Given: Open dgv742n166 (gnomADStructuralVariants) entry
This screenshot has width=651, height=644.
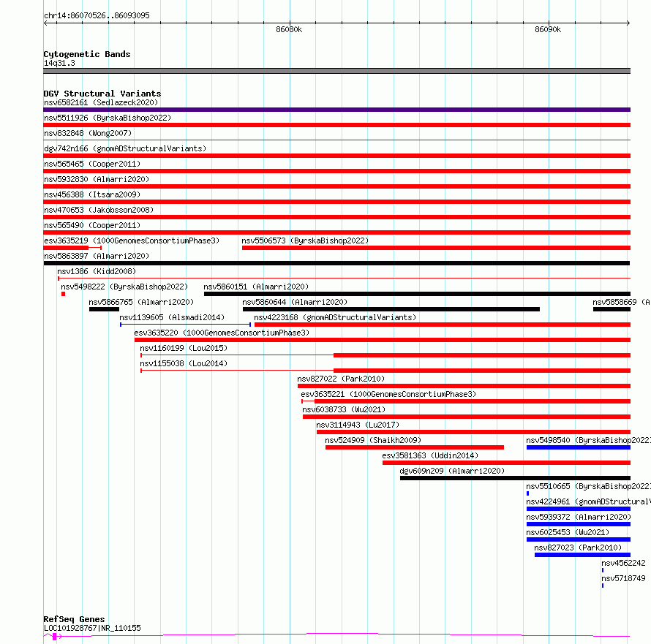Looking at the screenshot, I should click(125, 148).
